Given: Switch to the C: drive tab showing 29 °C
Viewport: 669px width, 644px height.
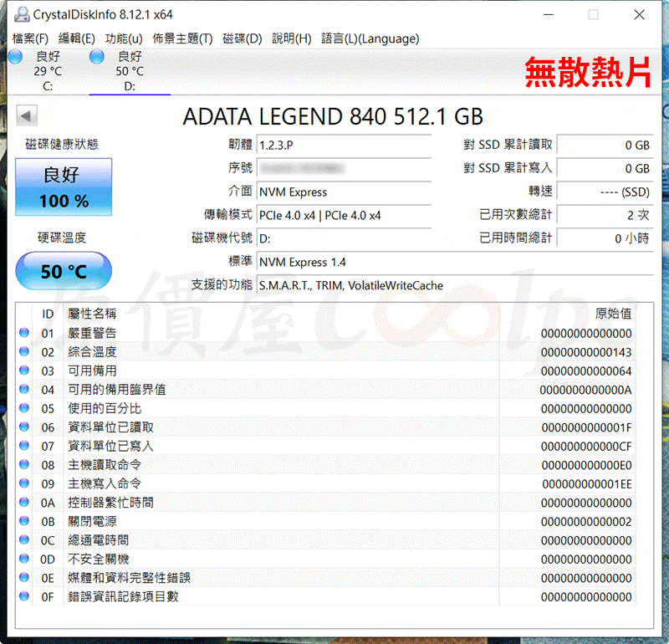Looking at the screenshot, I should coord(48,71).
